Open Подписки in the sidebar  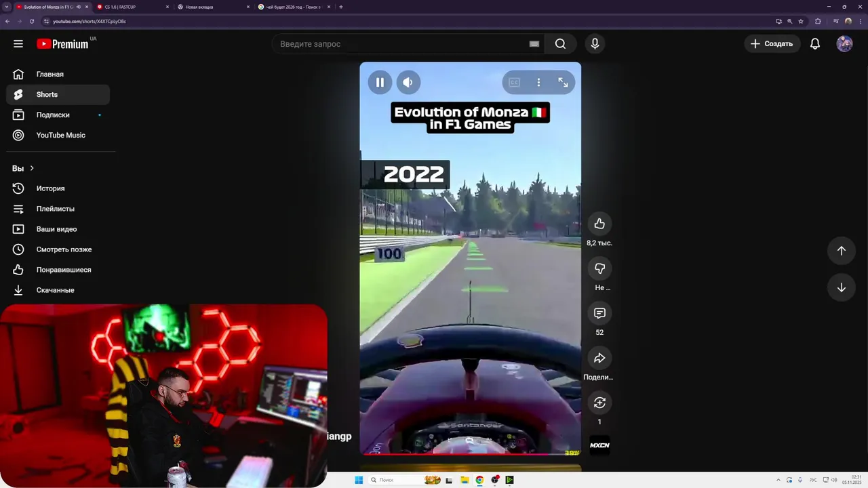tap(58, 115)
